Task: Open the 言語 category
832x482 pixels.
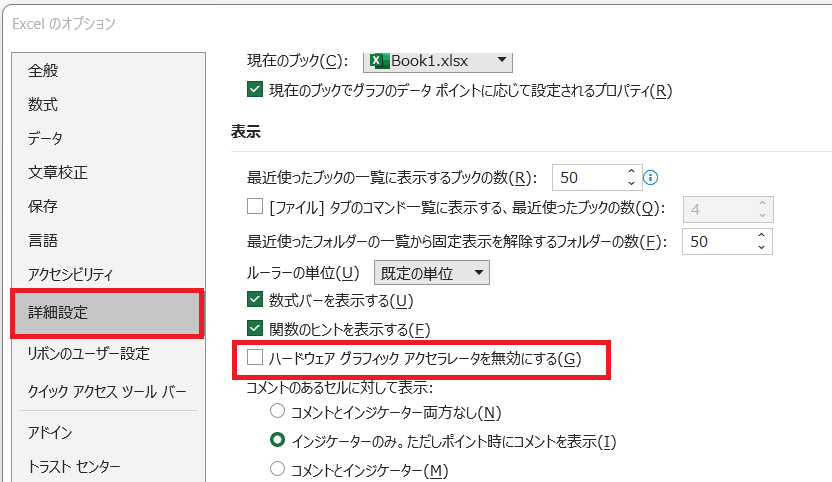Action: click(x=43, y=240)
